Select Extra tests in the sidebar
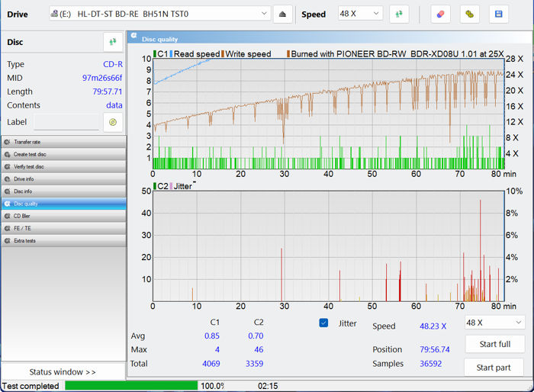534x392 pixels. 63,240
